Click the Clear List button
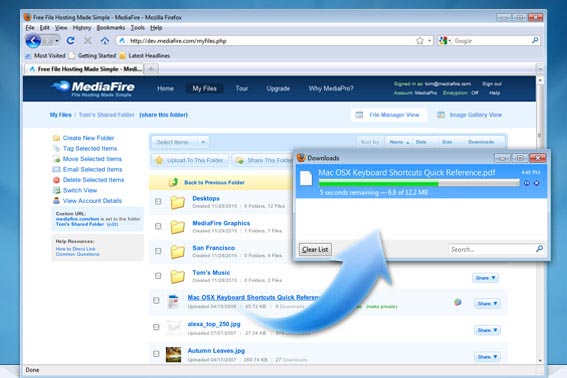The image size is (567, 378). click(315, 249)
